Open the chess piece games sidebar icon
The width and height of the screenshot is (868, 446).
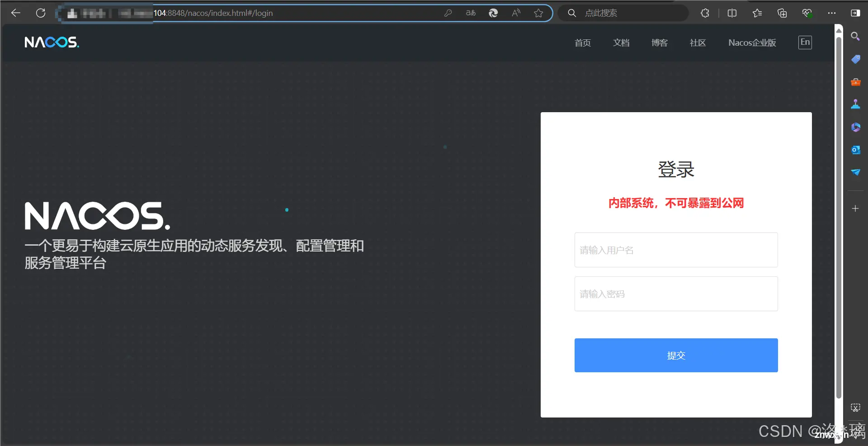[855, 104]
